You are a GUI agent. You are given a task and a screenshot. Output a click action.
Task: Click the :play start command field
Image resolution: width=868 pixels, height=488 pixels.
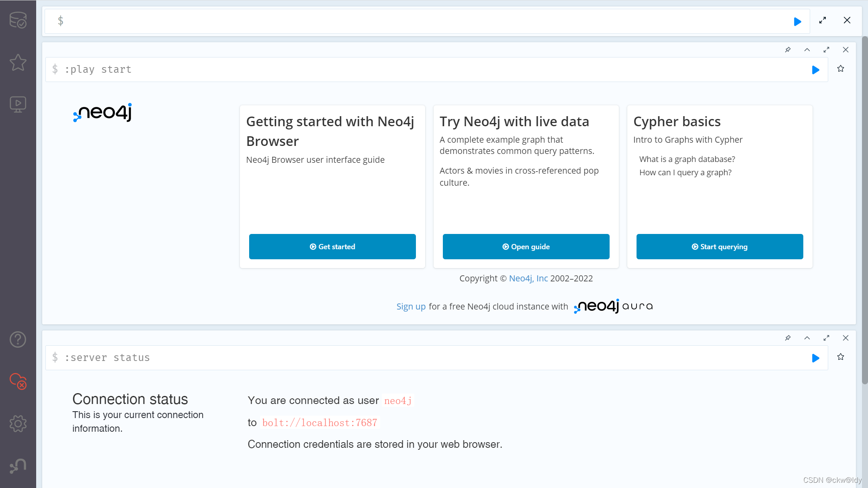436,70
